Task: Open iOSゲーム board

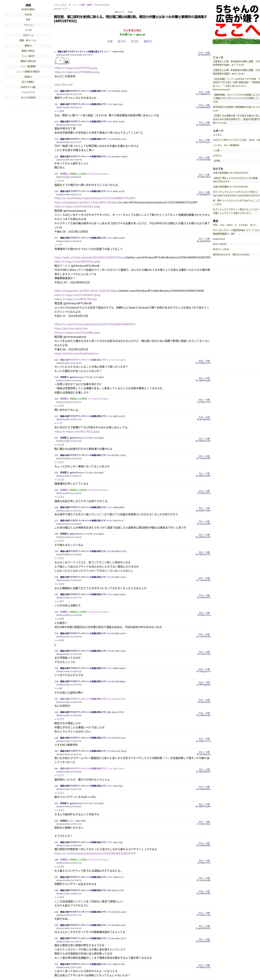Action: pos(28,35)
